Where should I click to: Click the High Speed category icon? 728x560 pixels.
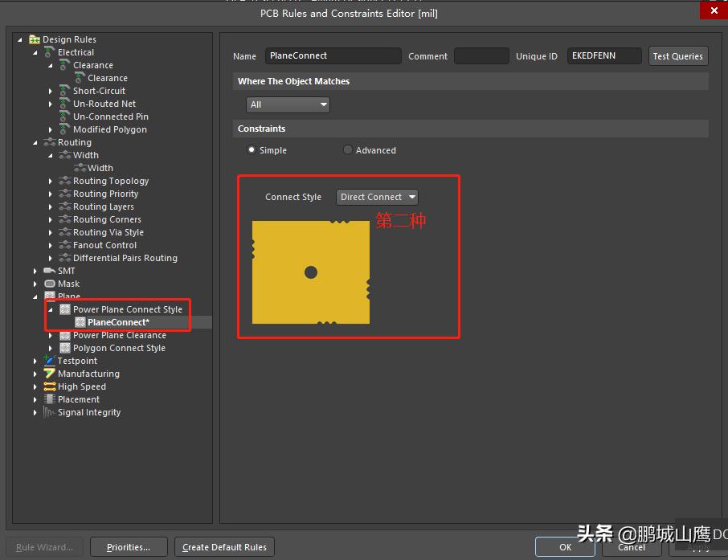coord(50,386)
